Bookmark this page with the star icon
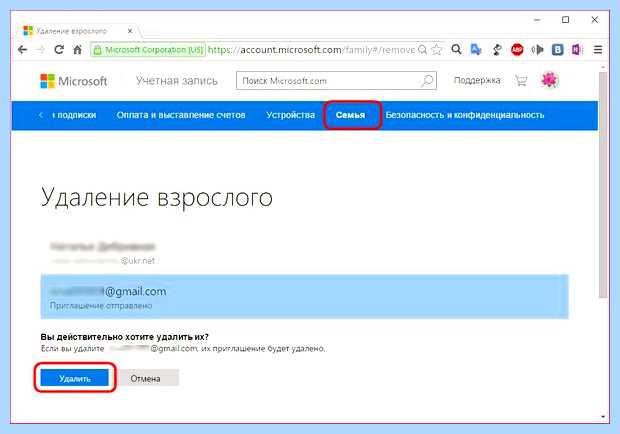620x434 pixels. pyautogui.click(x=437, y=50)
